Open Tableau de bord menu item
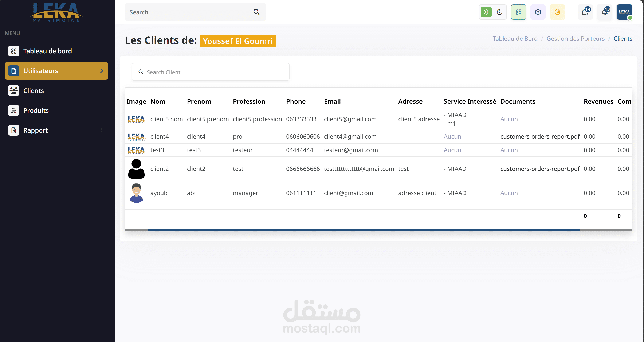The image size is (644, 342). coord(47,51)
